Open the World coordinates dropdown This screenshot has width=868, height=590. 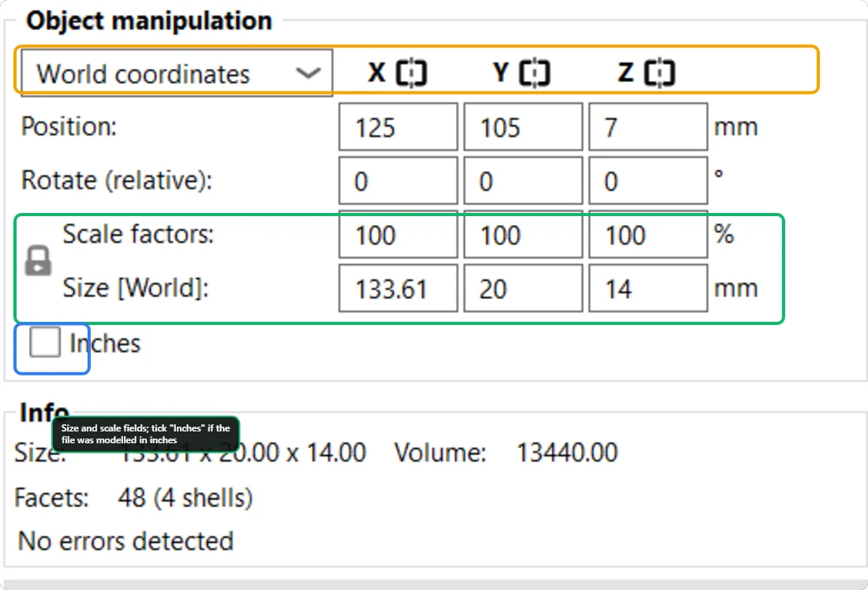177,73
